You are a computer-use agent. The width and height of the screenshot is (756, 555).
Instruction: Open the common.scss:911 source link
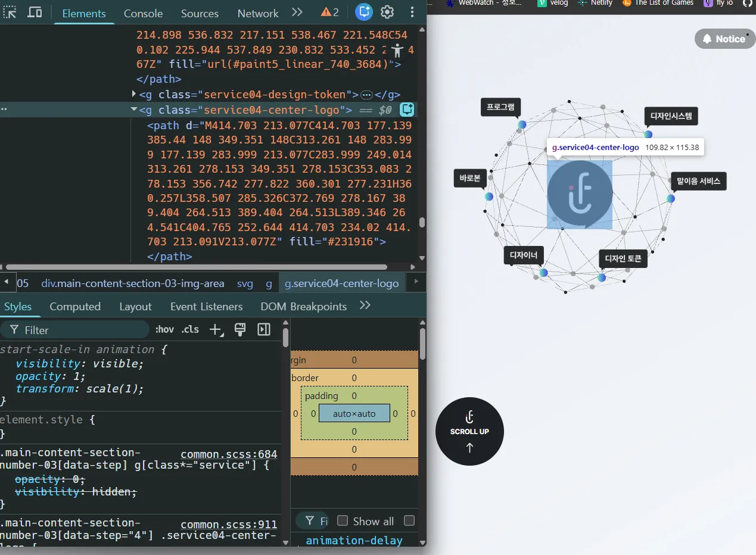(x=229, y=525)
